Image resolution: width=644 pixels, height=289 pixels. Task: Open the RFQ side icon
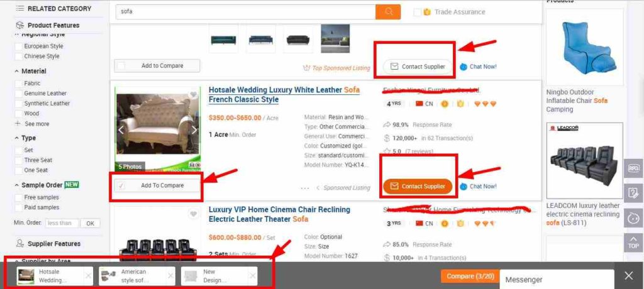click(633, 168)
